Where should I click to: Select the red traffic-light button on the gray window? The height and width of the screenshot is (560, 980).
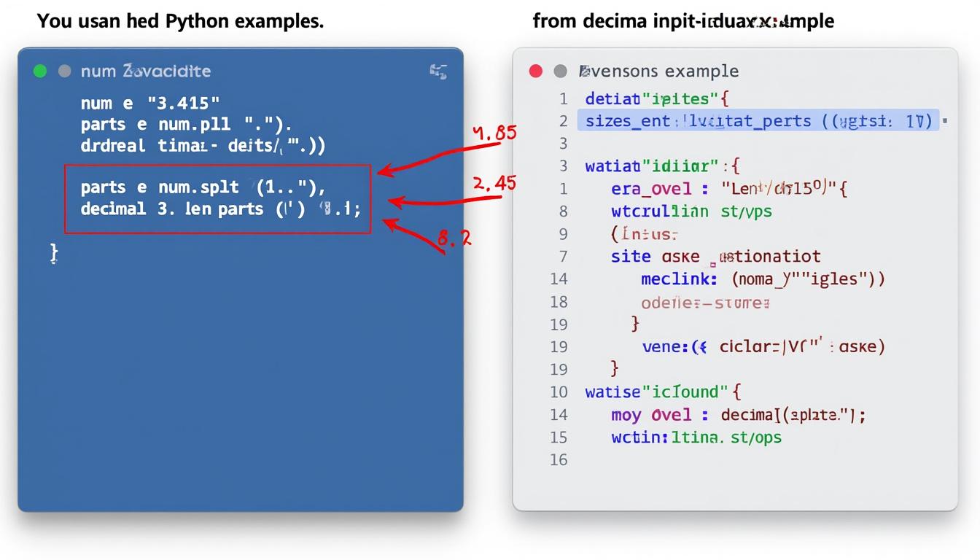(x=535, y=71)
